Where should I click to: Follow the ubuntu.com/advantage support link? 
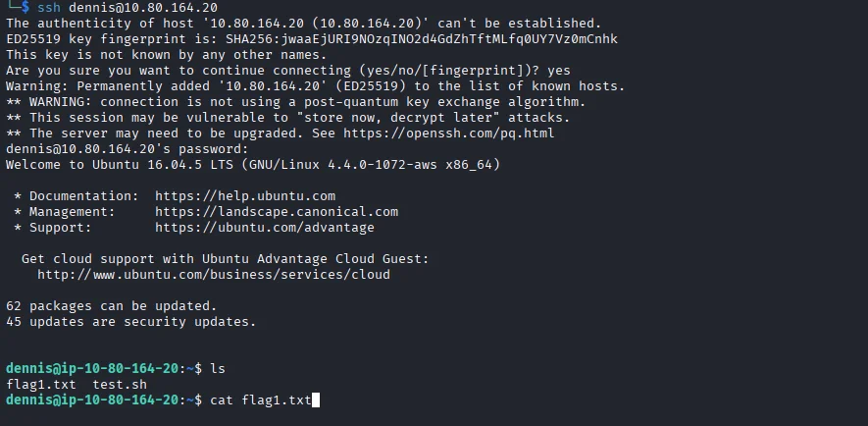click(x=265, y=227)
